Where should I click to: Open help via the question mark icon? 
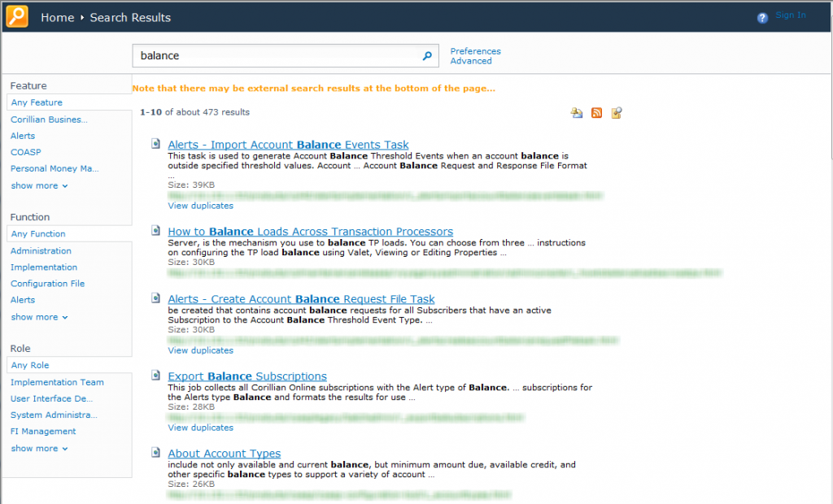(762, 18)
